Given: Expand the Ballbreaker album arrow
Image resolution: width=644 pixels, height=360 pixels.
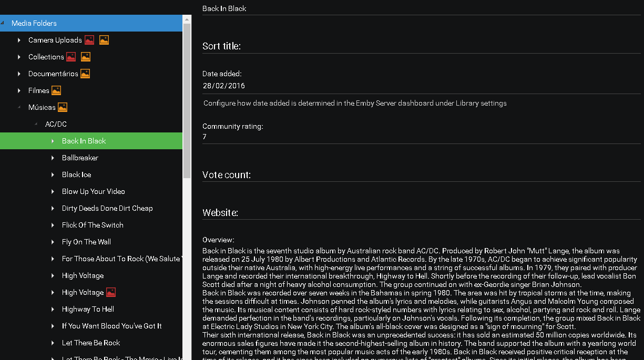Looking at the screenshot, I should click(53, 158).
